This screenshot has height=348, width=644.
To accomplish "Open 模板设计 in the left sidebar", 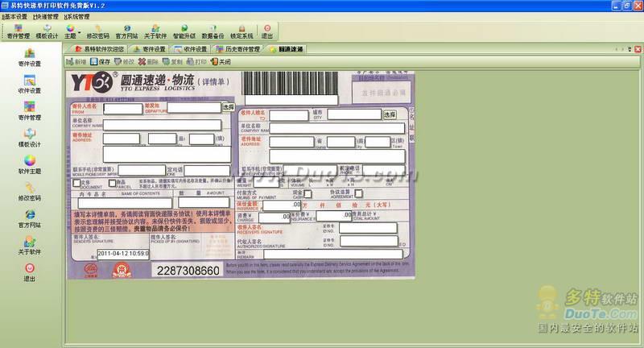I will pos(30,138).
